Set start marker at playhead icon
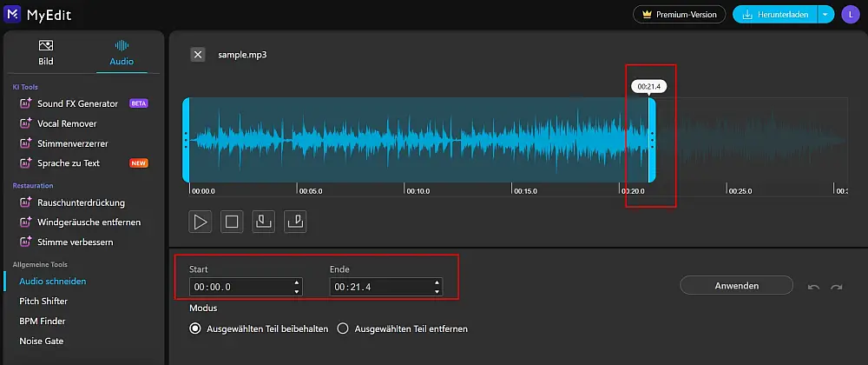868x365 pixels. tap(263, 222)
